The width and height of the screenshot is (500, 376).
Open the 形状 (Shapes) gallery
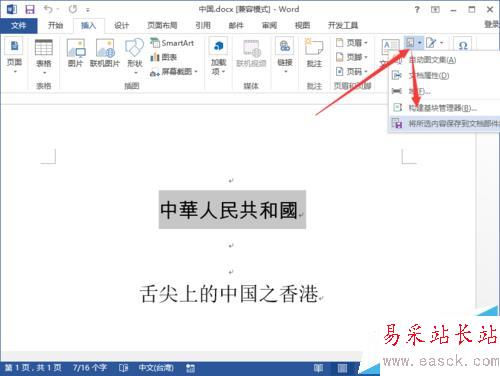click(x=135, y=55)
